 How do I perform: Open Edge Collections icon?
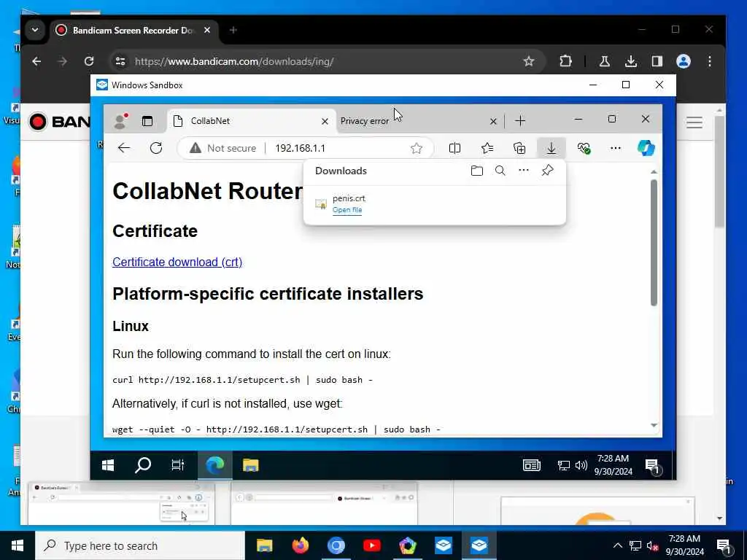(x=519, y=148)
